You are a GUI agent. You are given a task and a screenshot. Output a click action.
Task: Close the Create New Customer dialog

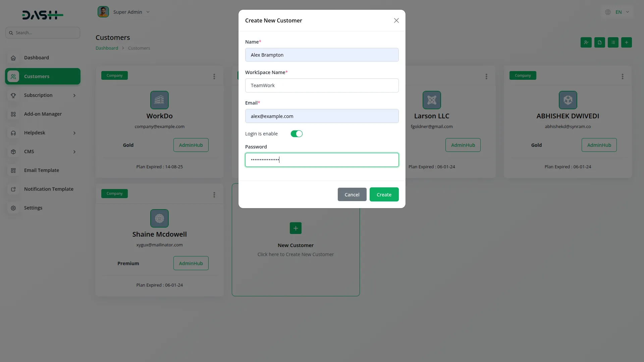(x=396, y=20)
